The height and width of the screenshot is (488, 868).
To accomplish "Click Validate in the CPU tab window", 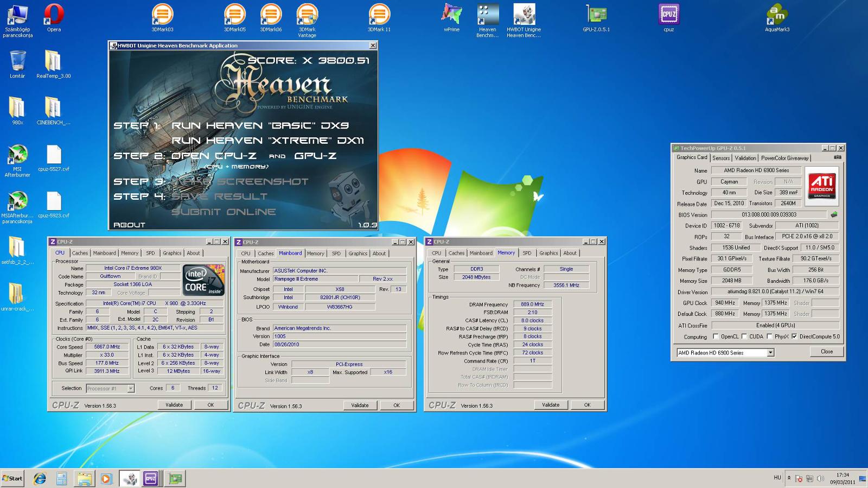I will (174, 405).
